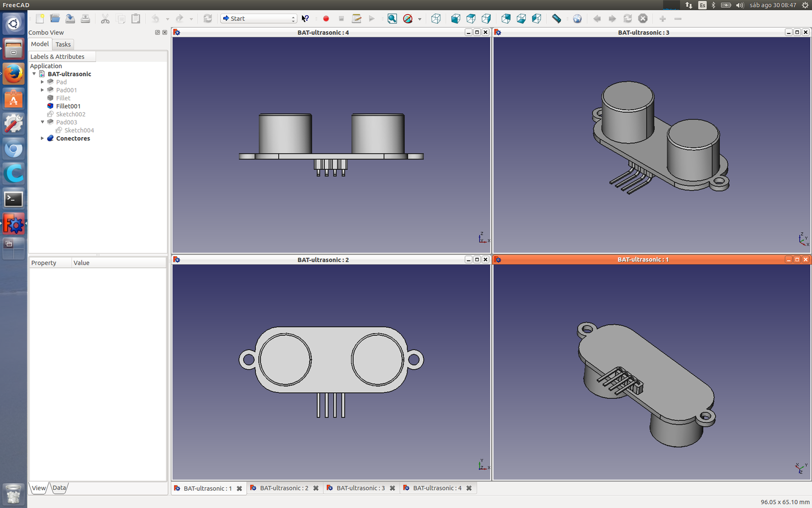Create a new document with the New icon

pyautogui.click(x=40, y=19)
